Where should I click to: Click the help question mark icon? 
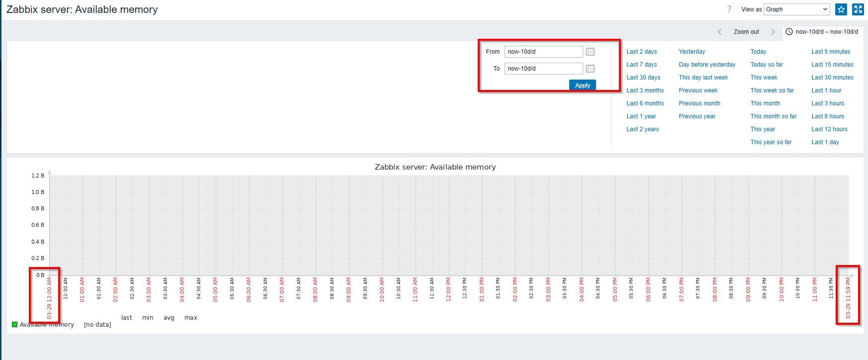(729, 9)
